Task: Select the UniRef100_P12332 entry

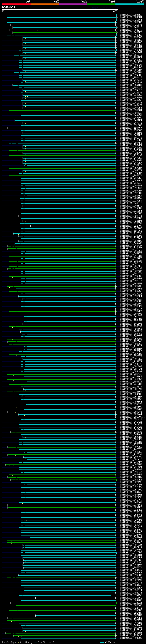Action: pos(131,93)
